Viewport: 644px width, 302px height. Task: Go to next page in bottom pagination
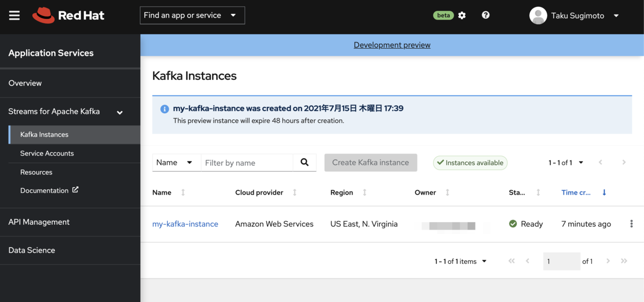point(608,261)
